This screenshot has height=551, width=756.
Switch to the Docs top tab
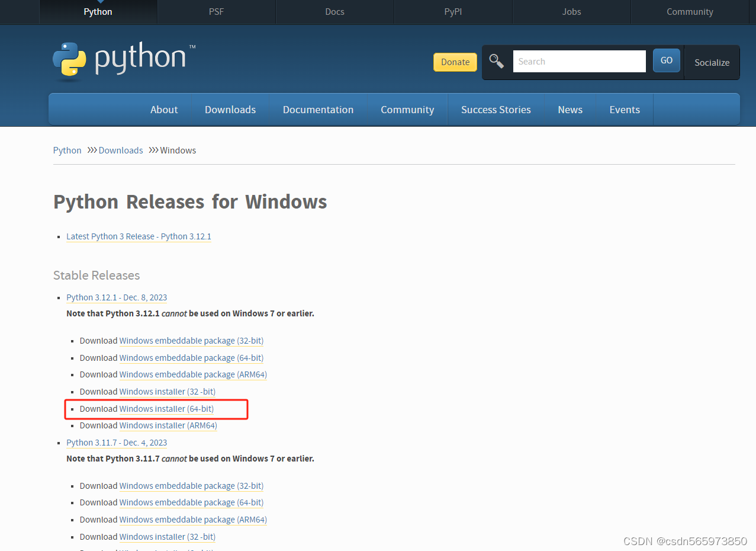tap(335, 12)
